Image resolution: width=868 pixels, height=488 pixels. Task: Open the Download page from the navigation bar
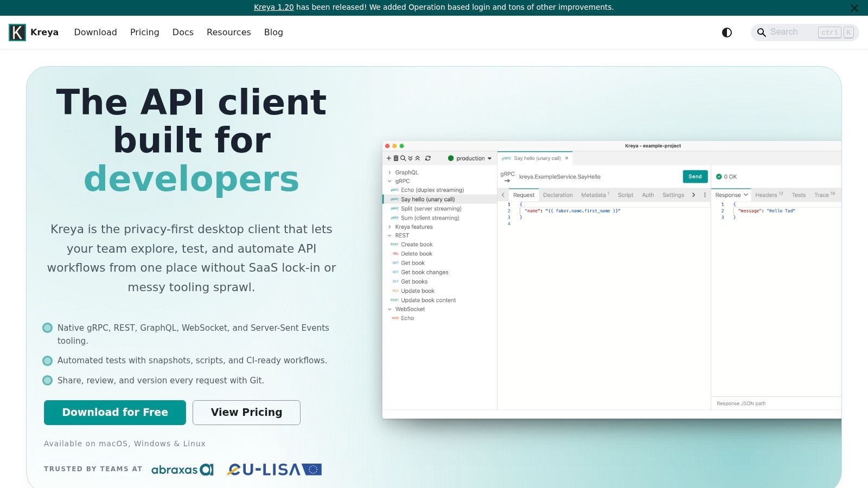(x=95, y=33)
